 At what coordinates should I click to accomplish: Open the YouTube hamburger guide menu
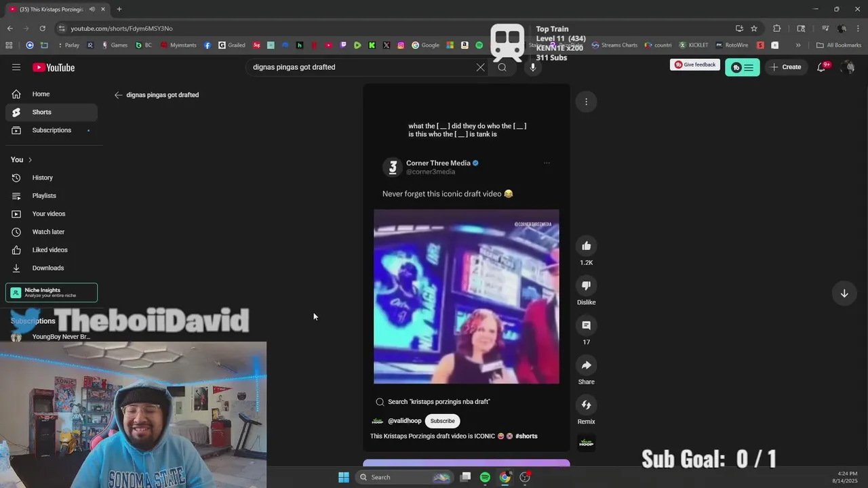pos(16,67)
